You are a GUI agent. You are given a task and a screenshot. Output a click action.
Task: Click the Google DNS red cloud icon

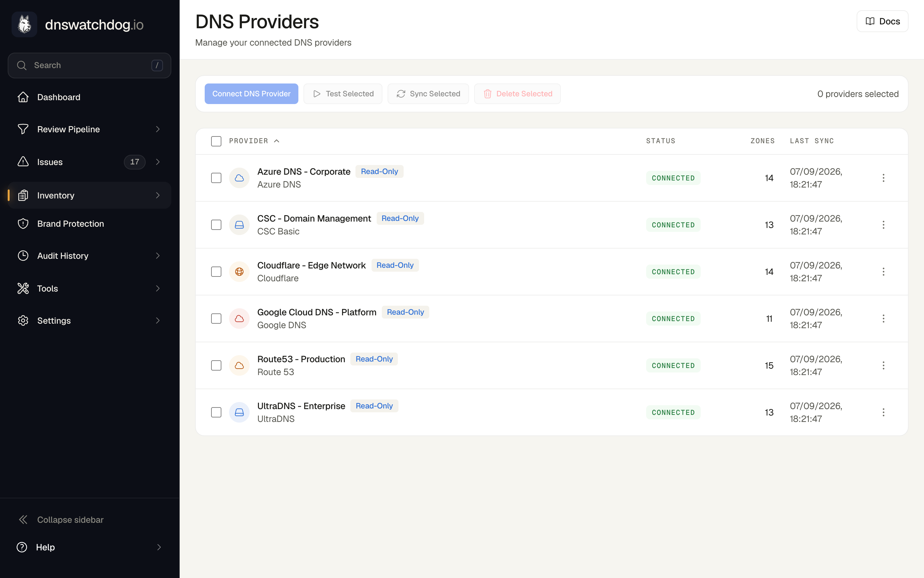coord(239,319)
